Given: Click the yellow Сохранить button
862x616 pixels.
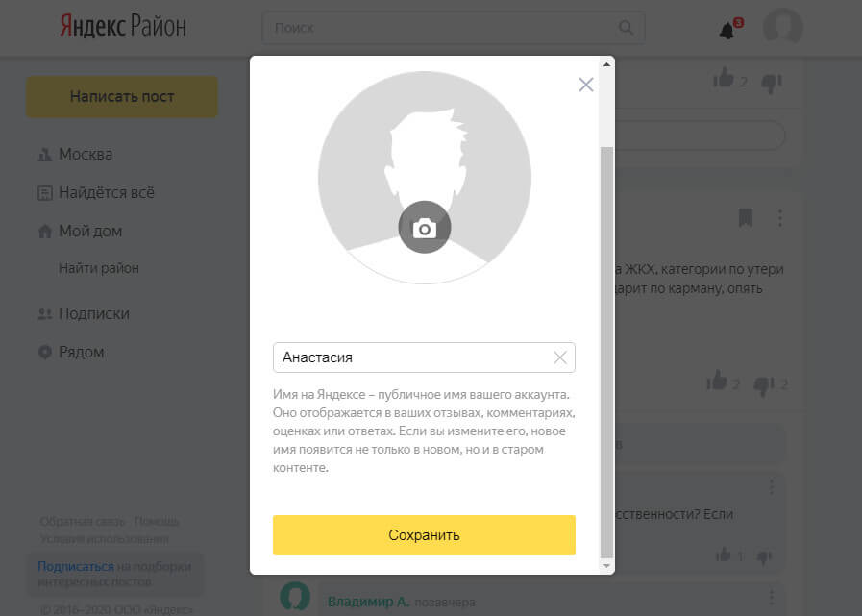Looking at the screenshot, I should (424, 534).
